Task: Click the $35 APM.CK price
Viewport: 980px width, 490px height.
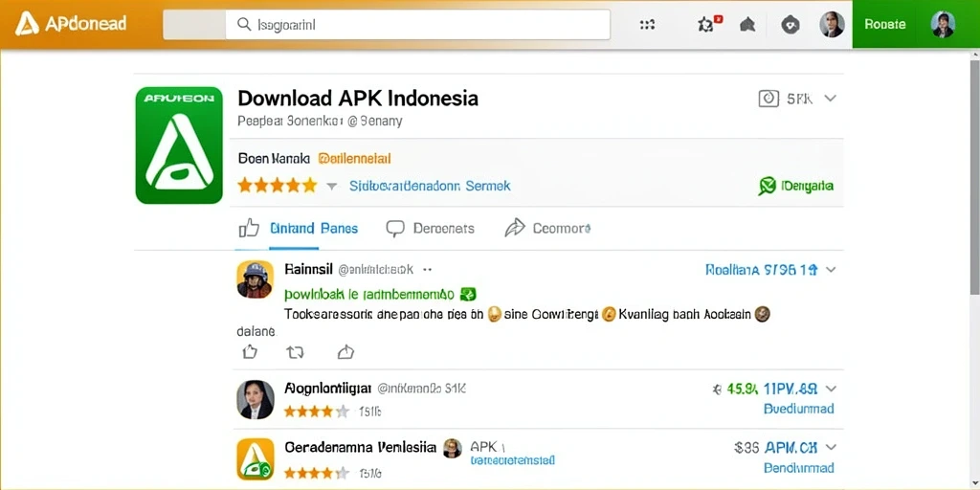Action: pos(776,448)
